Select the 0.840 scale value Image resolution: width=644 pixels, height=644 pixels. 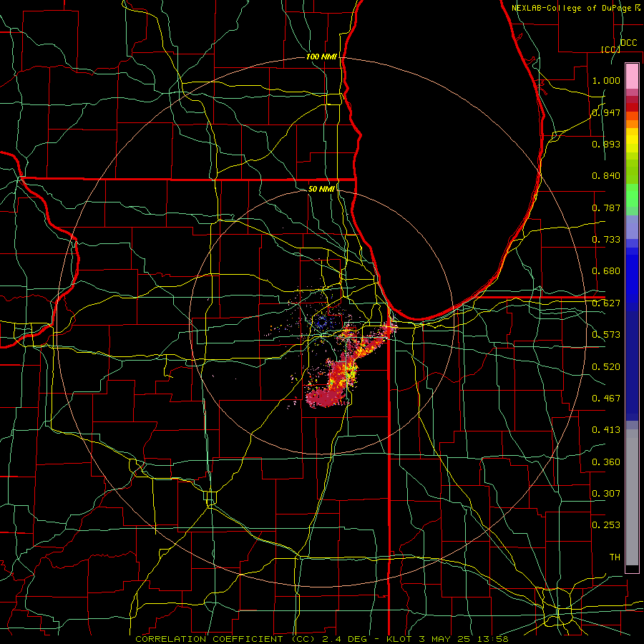coord(606,176)
